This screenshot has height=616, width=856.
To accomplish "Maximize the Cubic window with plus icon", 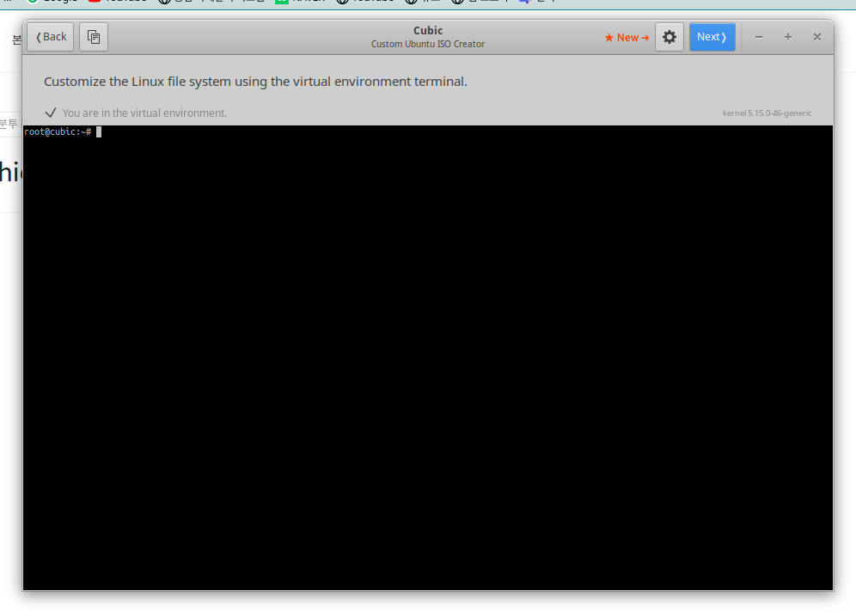I will (x=788, y=37).
